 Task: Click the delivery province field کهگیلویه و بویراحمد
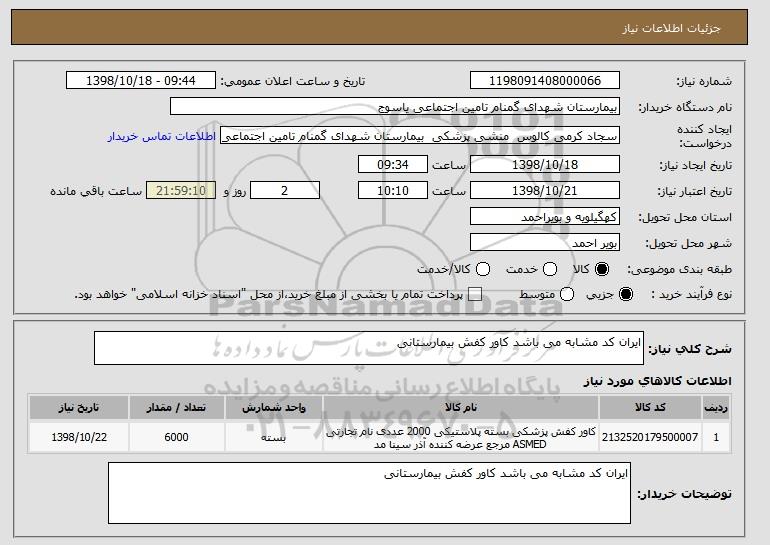544,216
